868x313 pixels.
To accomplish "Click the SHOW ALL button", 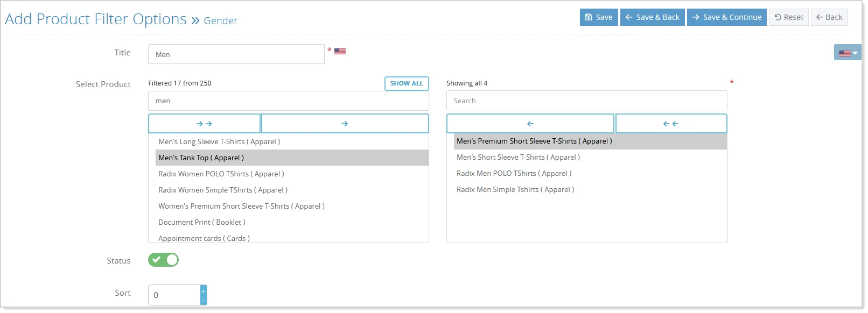I will pos(407,83).
